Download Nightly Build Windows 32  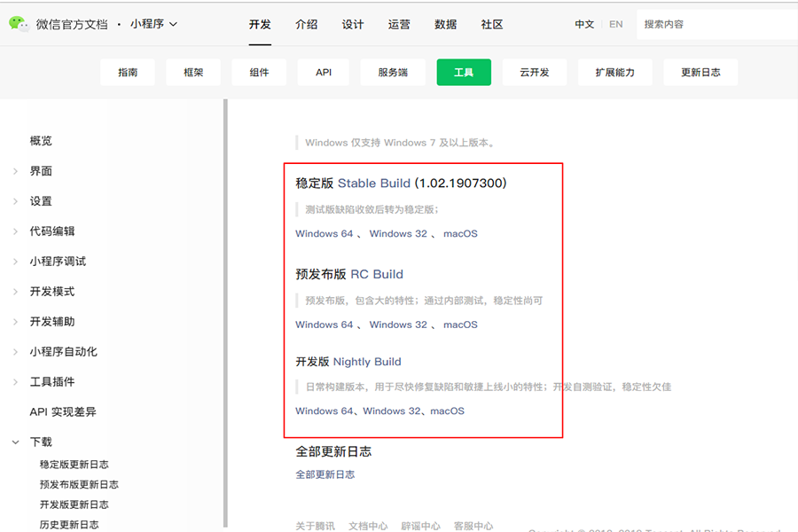point(392,411)
